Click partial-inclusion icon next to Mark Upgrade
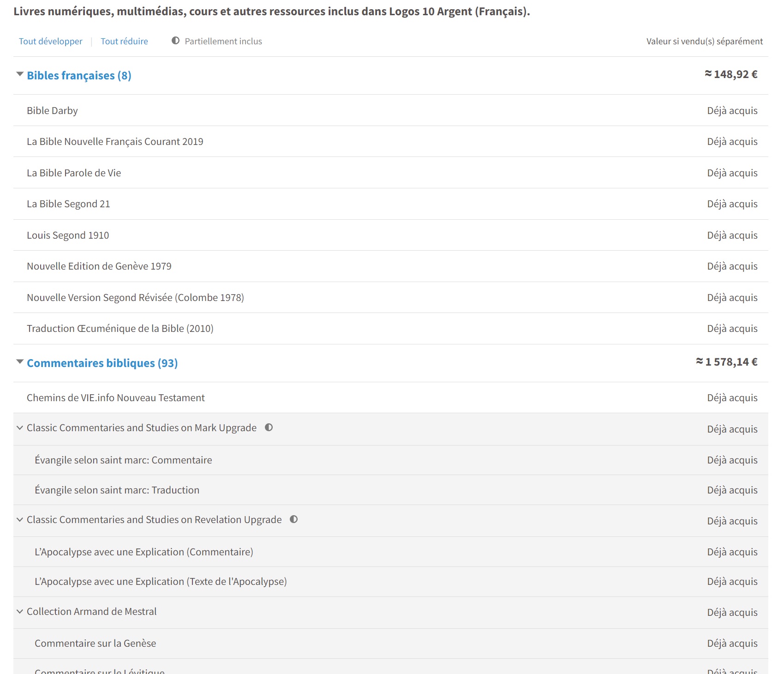This screenshot has width=784, height=674. tap(269, 427)
